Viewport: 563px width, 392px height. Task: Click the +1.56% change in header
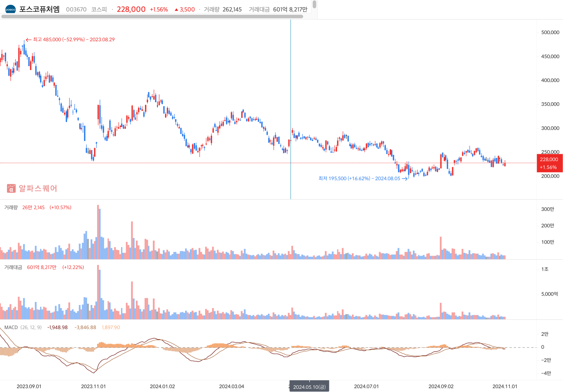(x=159, y=10)
